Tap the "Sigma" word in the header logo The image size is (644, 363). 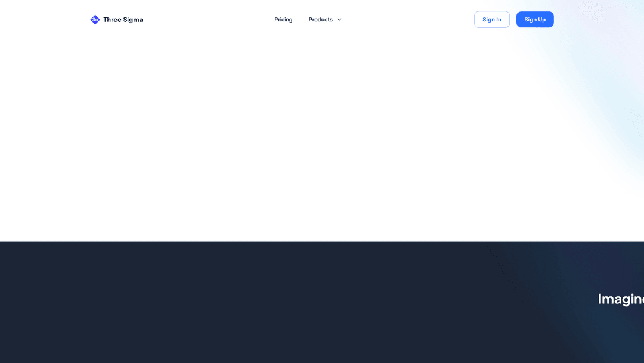(132, 20)
